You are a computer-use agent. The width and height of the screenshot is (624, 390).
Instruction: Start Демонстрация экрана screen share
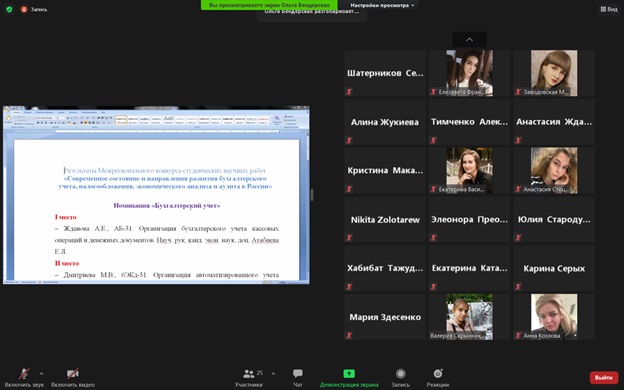click(349, 378)
